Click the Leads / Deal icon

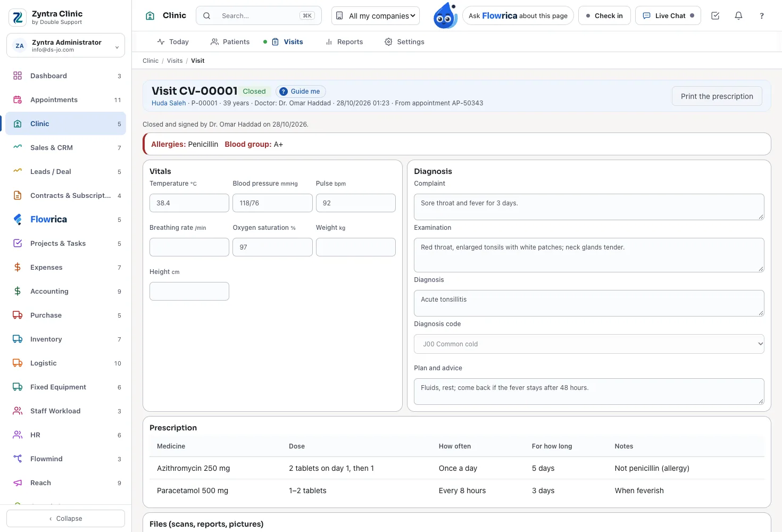pyautogui.click(x=18, y=171)
